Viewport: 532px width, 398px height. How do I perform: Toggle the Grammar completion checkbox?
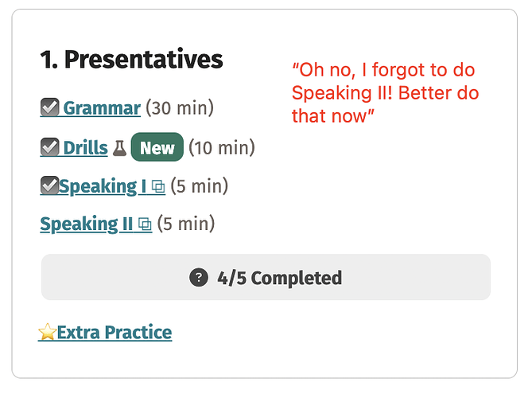[x=49, y=107]
